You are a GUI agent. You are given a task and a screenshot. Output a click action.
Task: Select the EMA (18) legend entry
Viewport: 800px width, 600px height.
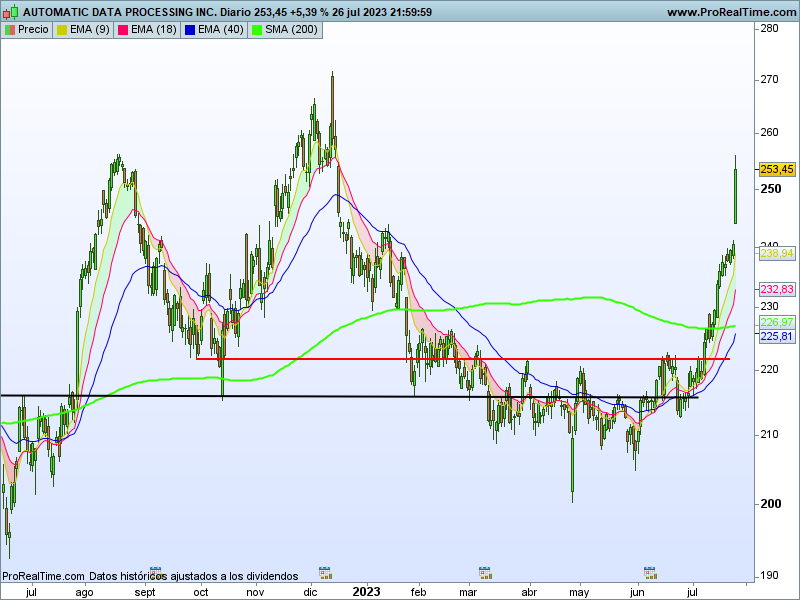(147, 30)
